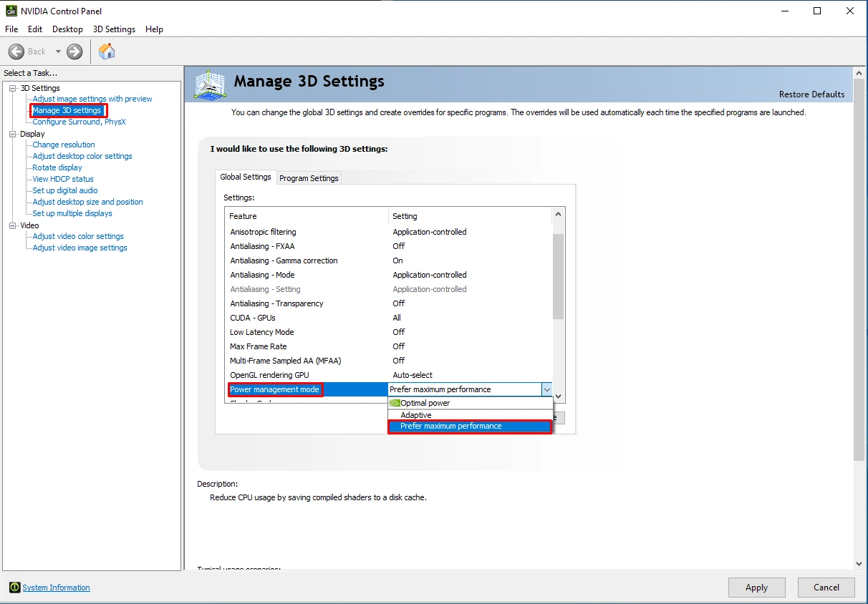Click the NVIDIA Control Panel title bar icon
This screenshot has width=868, height=604.
coord(11,11)
